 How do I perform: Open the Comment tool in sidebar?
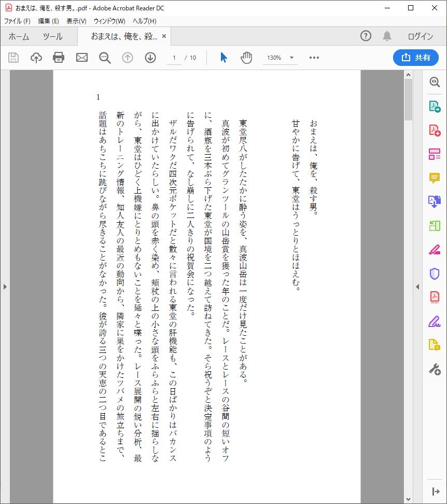point(435,178)
